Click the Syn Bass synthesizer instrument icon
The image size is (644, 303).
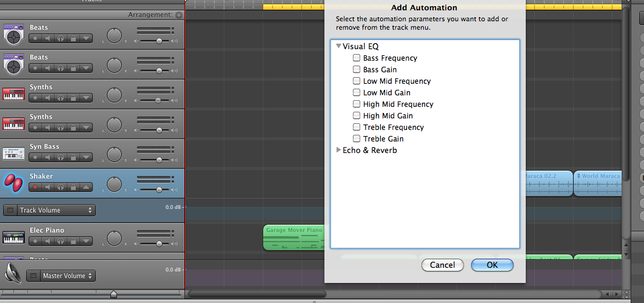pyautogui.click(x=13, y=154)
